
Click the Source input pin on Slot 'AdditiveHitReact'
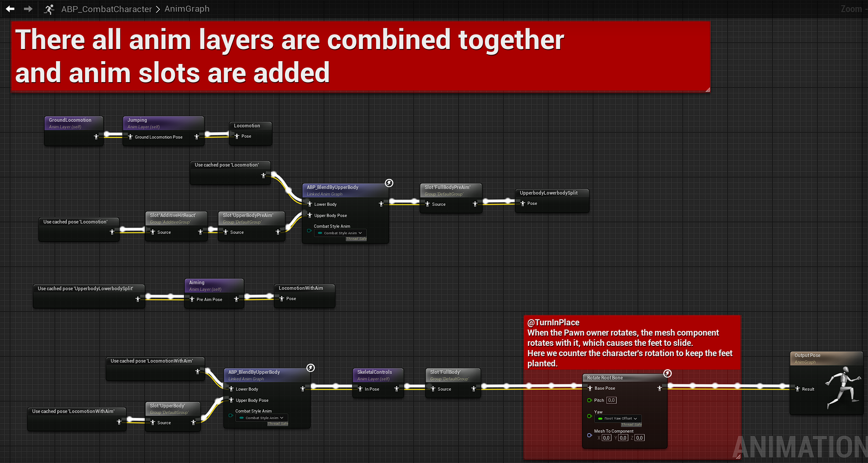pos(153,232)
